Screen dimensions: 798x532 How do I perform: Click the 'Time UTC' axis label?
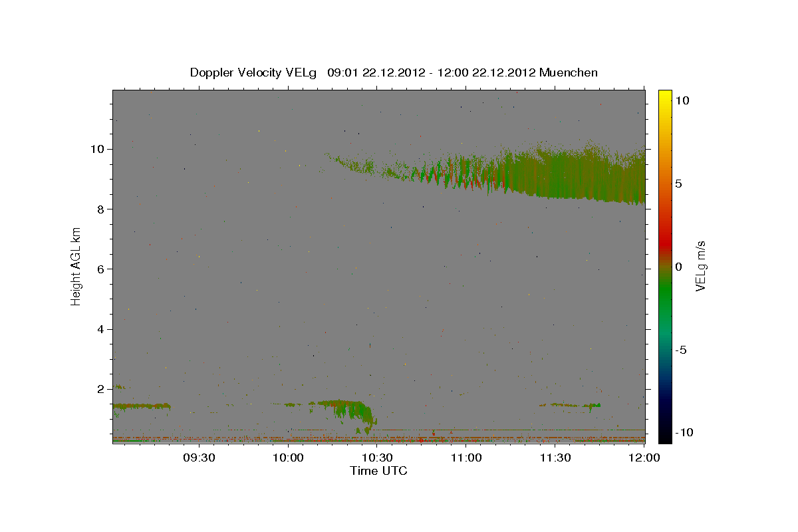378,471
